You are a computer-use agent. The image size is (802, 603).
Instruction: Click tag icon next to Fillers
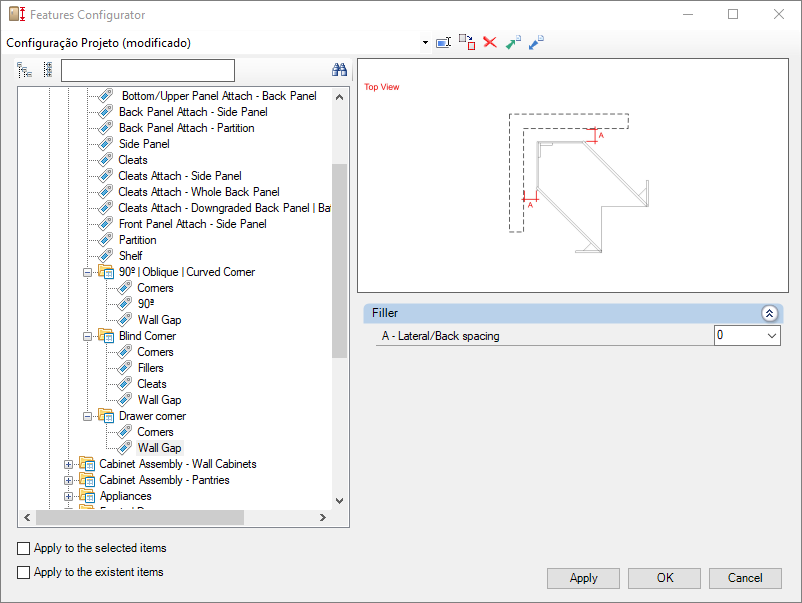point(124,368)
